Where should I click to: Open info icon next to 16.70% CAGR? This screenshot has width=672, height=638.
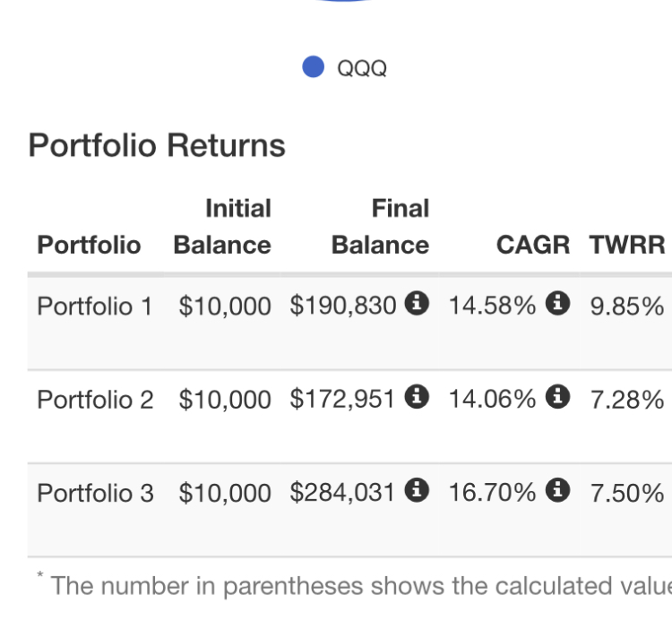point(558,491)
